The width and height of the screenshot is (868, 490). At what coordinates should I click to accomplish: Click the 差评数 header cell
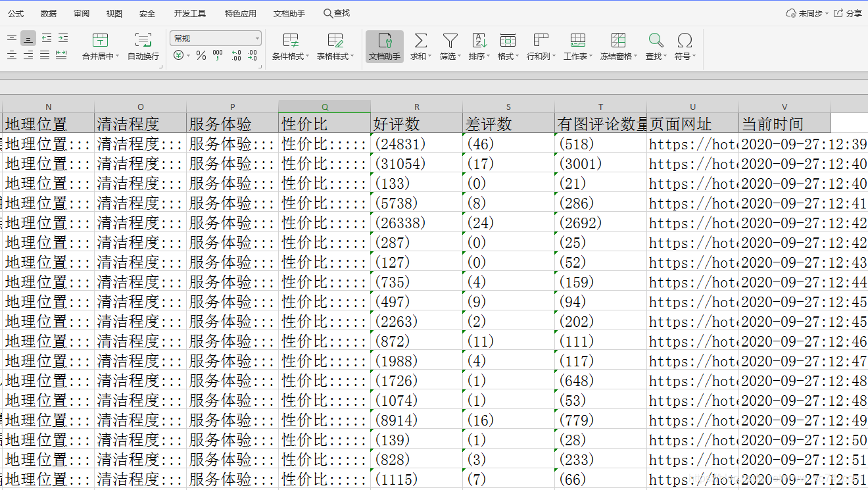point(509,123)
